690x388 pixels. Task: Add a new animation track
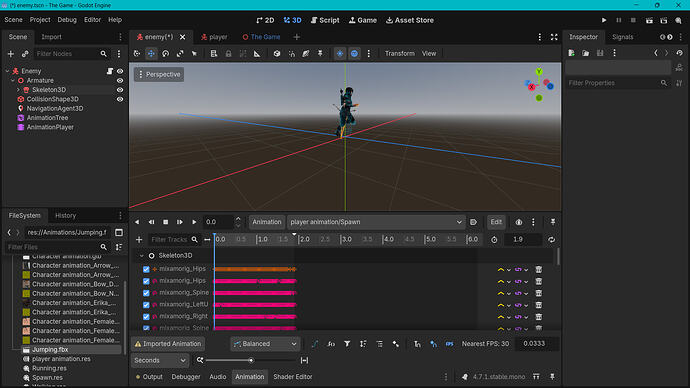click(x=139, y=240)
